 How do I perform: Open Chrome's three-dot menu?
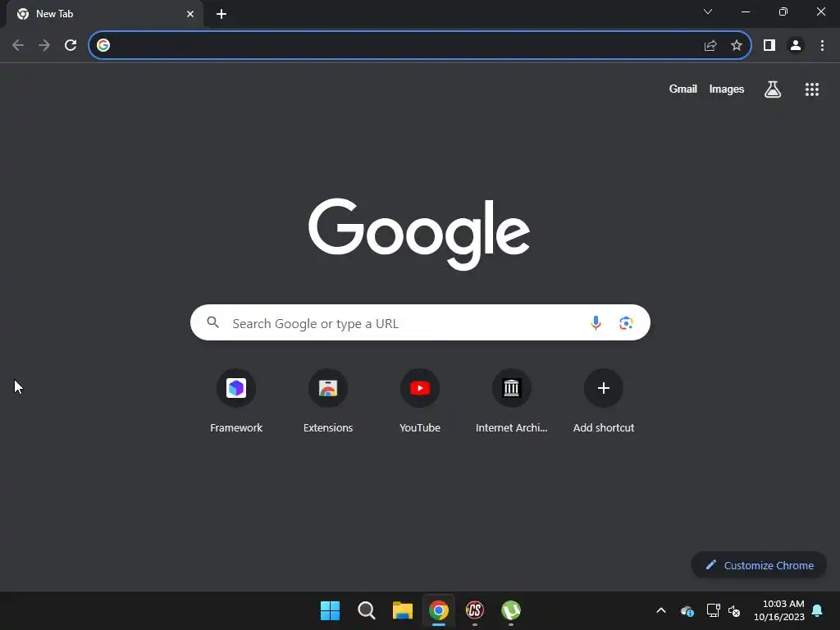tap(822, 45)
